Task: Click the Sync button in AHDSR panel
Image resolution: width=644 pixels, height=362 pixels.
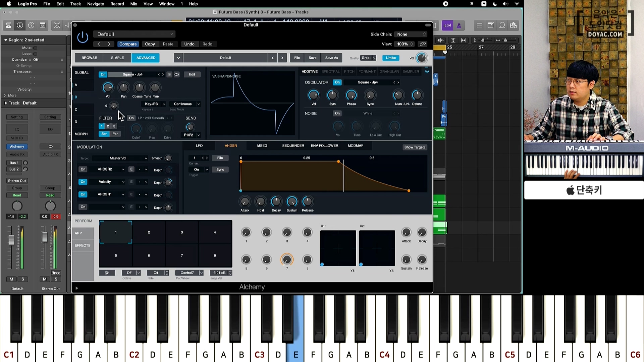Action: pos(220,170)
